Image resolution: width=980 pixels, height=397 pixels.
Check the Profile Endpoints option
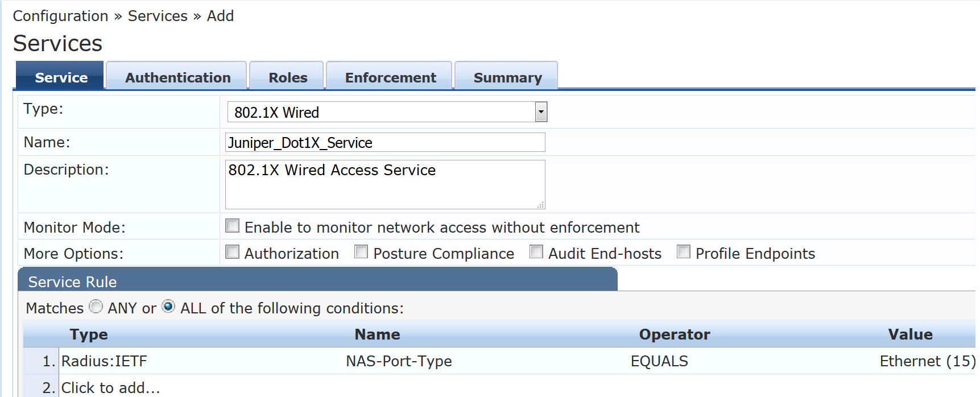(684, 252)
